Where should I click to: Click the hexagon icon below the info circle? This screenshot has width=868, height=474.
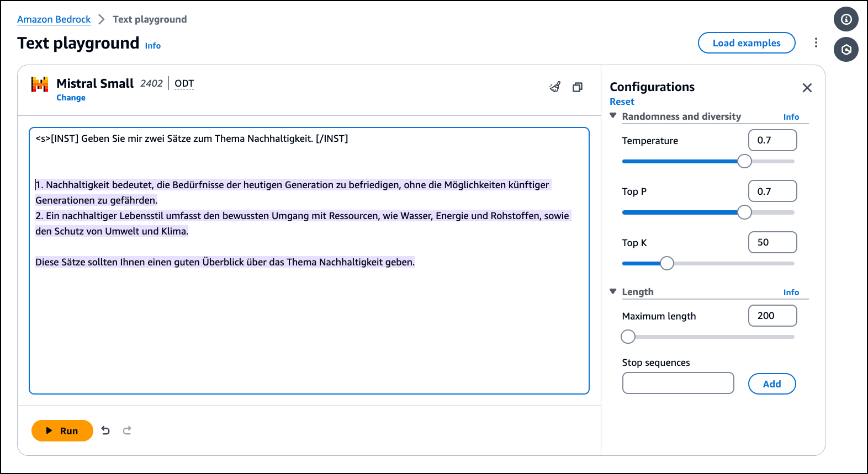point(846,50)
